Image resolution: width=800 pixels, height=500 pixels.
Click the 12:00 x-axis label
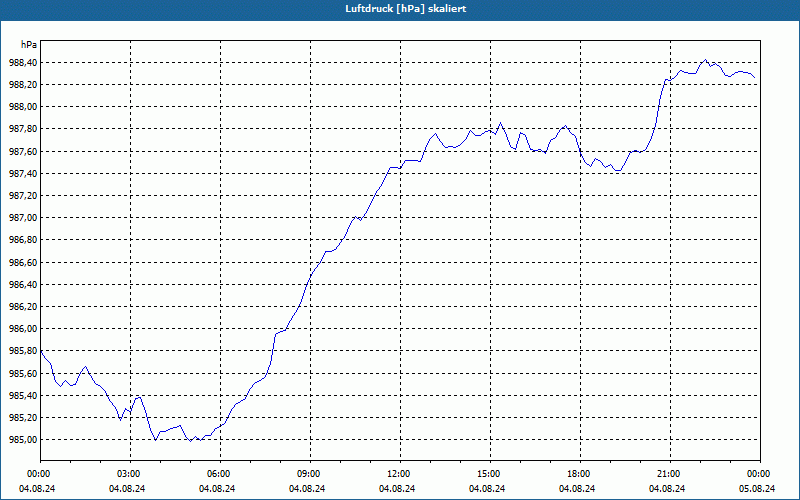(397, 474)
